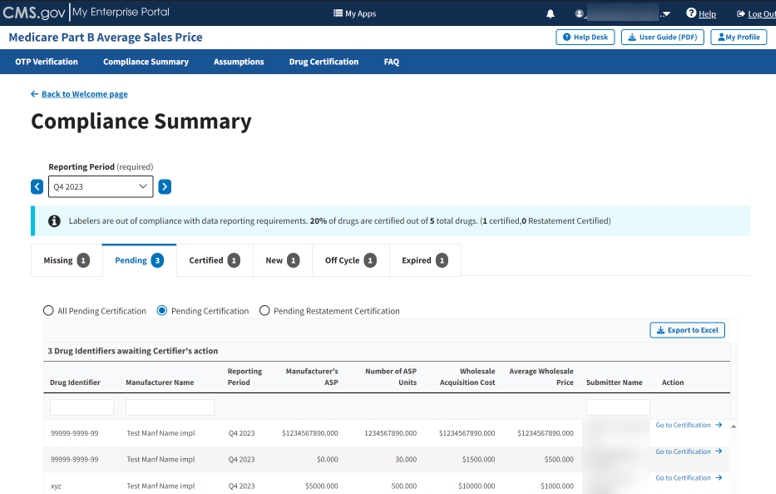This screenshot has height=494, width=776.
Task: Click info icon in compliance alert banner
Action: [x=54, y=221]
